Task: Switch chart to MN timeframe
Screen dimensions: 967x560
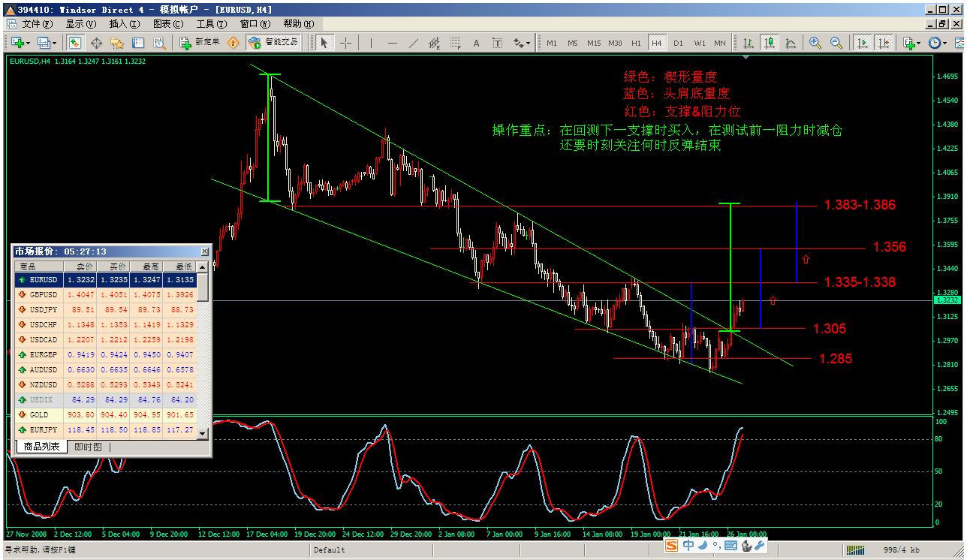Action: pos(720,43)
